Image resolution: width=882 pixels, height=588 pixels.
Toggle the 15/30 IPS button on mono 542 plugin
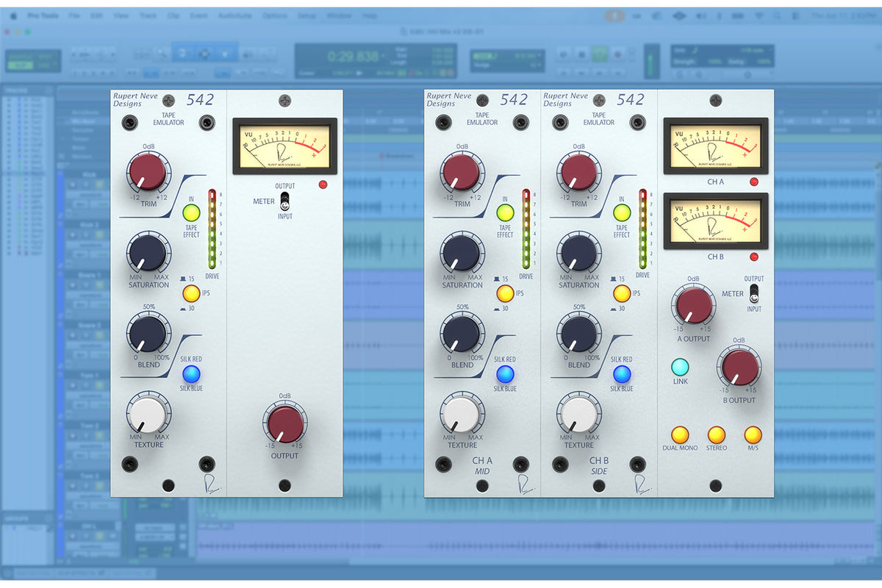click(191, 294)
